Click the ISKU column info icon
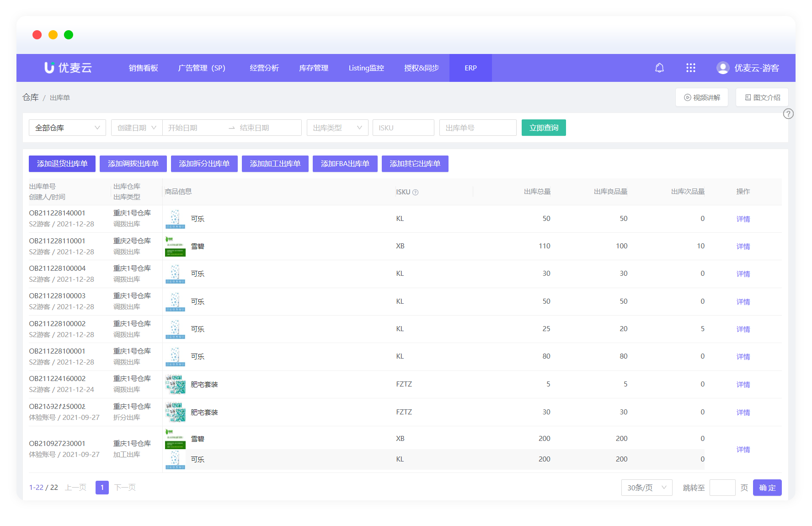This screenshot has width=812, height=526. pyautogui.click(x=415, y=193)
